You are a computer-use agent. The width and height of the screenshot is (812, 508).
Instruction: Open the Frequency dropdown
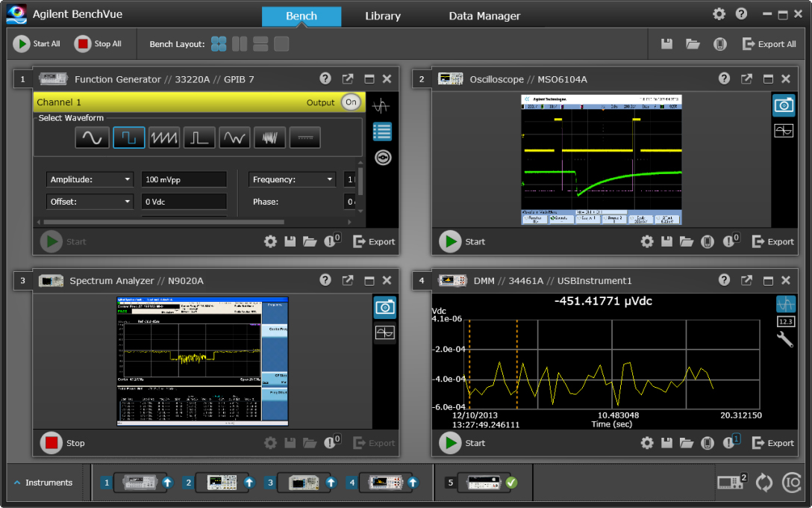tap(292, 179)
